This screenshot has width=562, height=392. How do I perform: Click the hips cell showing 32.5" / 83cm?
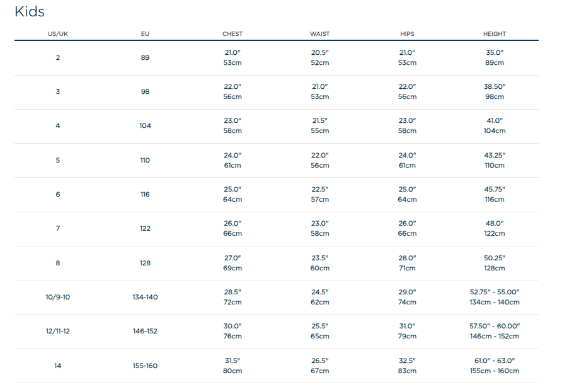click(407, 366)
